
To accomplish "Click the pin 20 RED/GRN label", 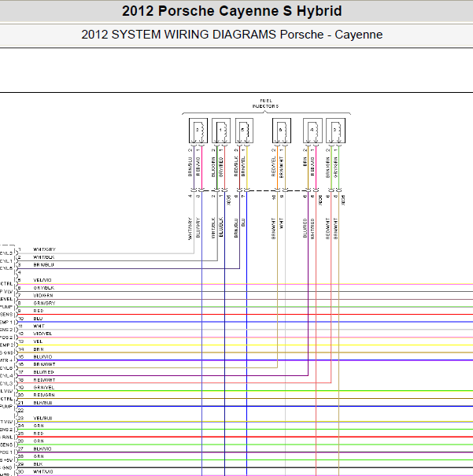I will (44, 395).
